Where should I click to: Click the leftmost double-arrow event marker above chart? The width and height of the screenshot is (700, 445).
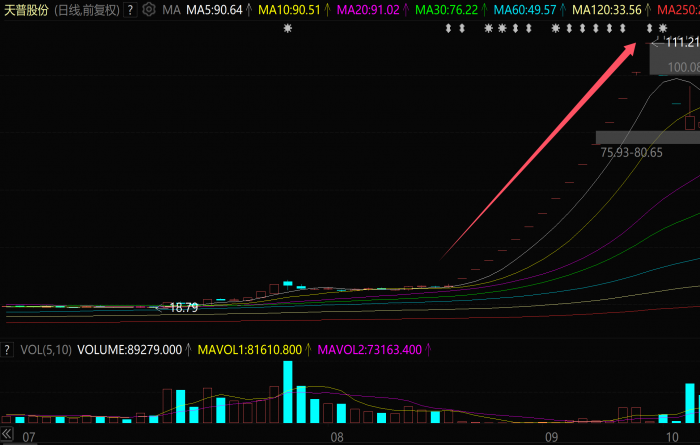pyautogui.click(x=449, y=28)
